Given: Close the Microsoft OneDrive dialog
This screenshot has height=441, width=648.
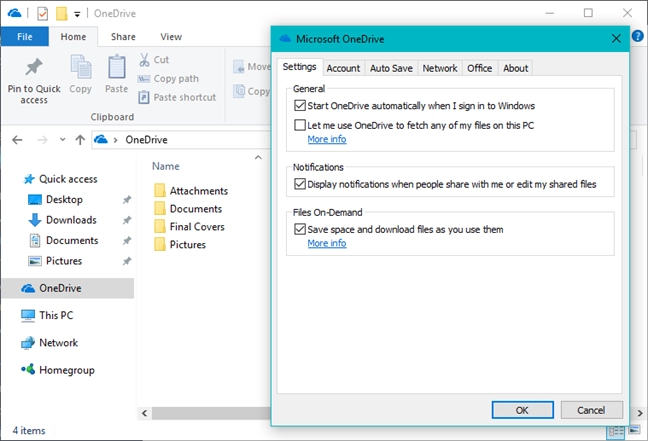Looking at the screenshot, I should tap(616, 39).
